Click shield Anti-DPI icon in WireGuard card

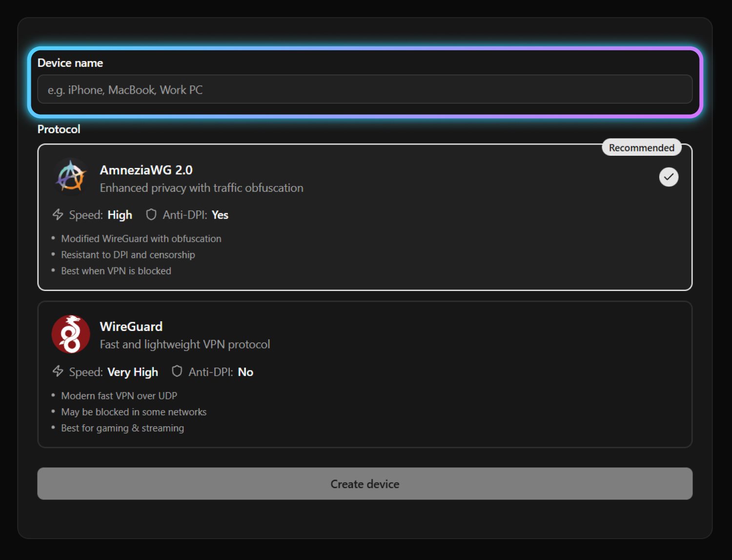click(x=177, y=372)
